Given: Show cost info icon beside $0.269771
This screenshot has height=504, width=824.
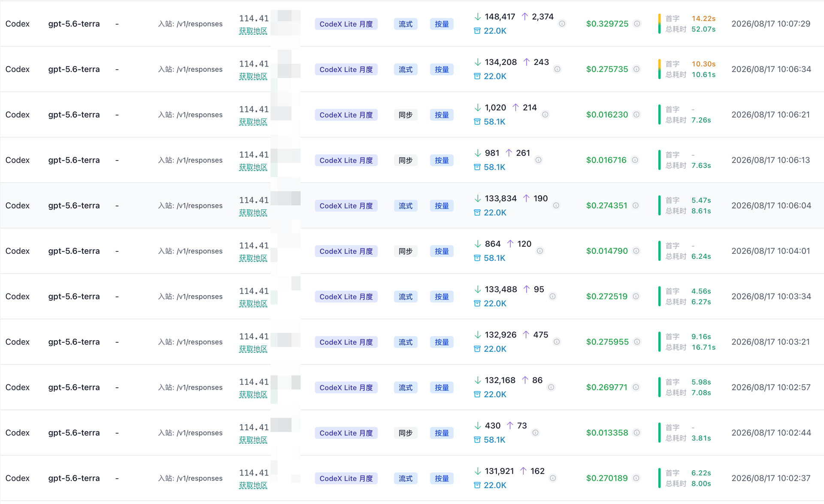Looking at the screenshot, I should [636, 387].
